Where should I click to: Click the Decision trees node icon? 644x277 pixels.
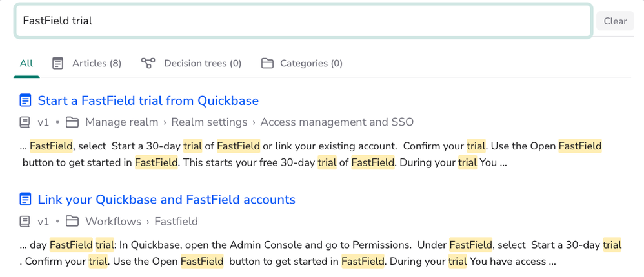tap(148, 63)
